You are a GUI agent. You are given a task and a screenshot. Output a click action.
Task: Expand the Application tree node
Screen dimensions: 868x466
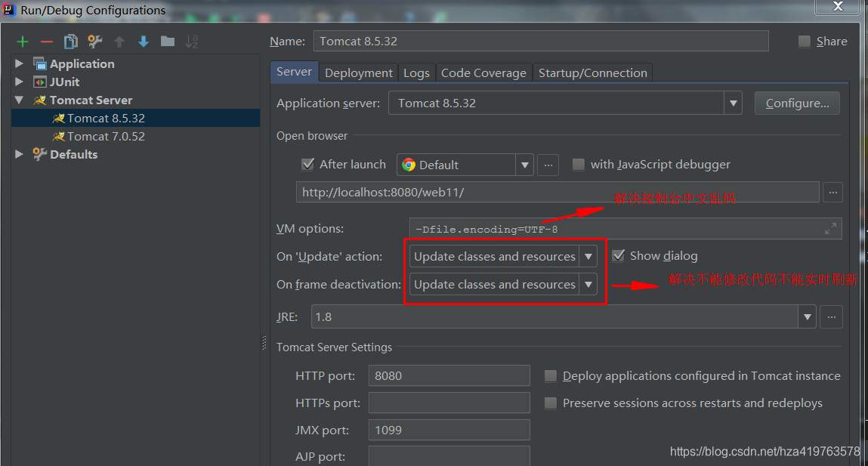pyautogui.click(x=20, y=63)
